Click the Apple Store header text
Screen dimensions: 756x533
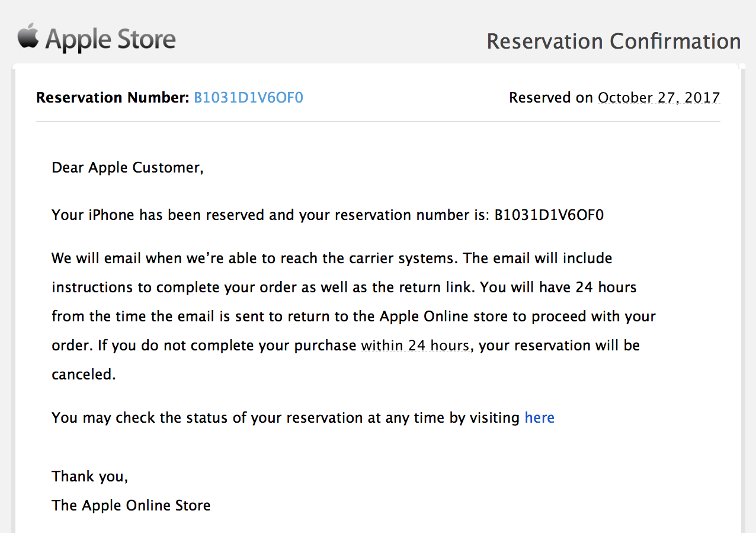point(110,40)
